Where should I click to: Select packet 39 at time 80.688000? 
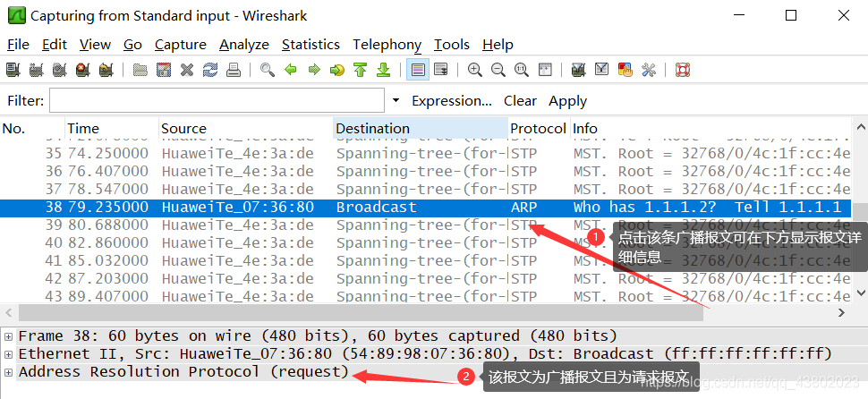425,225
